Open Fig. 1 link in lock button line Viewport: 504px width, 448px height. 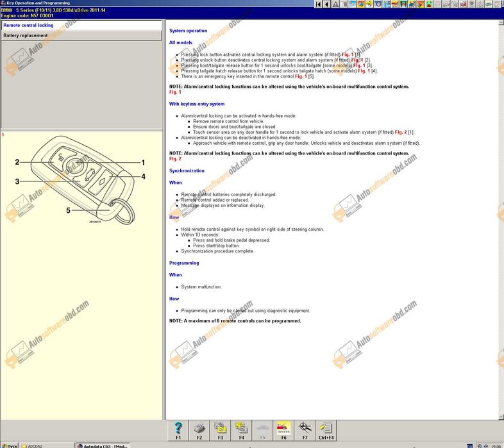(348, 54)
